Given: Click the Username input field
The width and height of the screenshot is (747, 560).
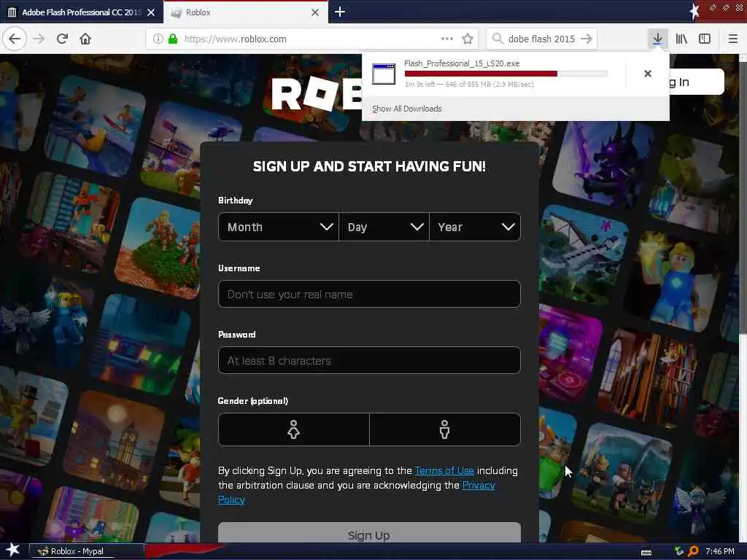Looking at the screenshot, I should (x=369, y=294).
